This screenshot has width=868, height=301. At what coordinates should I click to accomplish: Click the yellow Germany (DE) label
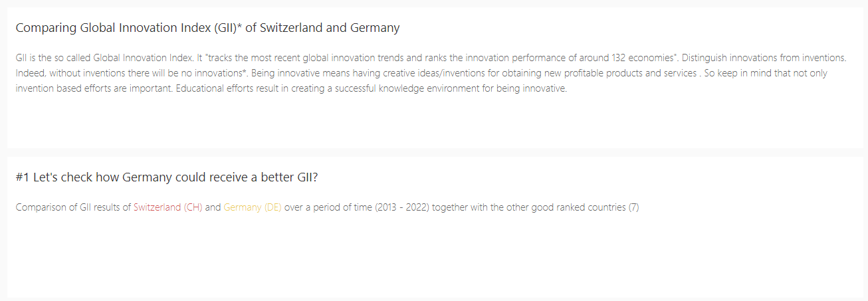[253, 207]
